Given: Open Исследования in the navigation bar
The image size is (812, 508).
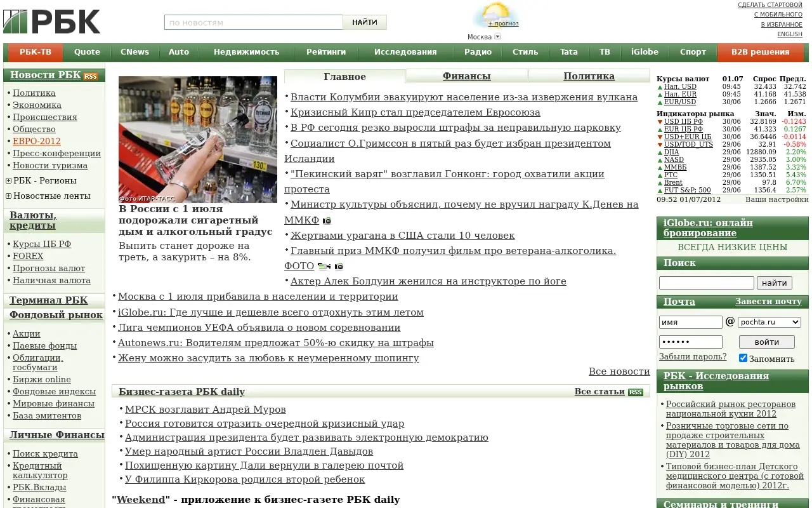Looking at the screenshot, I should pos(405,52).
